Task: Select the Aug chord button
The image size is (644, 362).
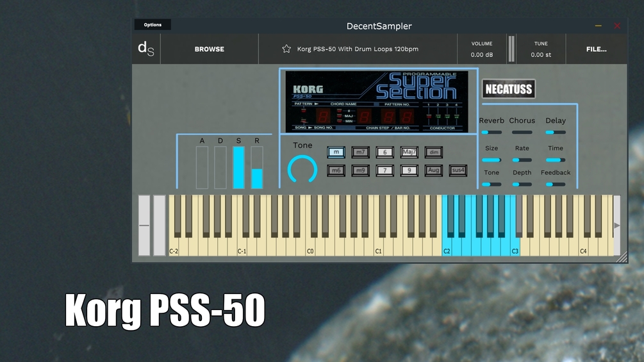Action: coord(434,170)
